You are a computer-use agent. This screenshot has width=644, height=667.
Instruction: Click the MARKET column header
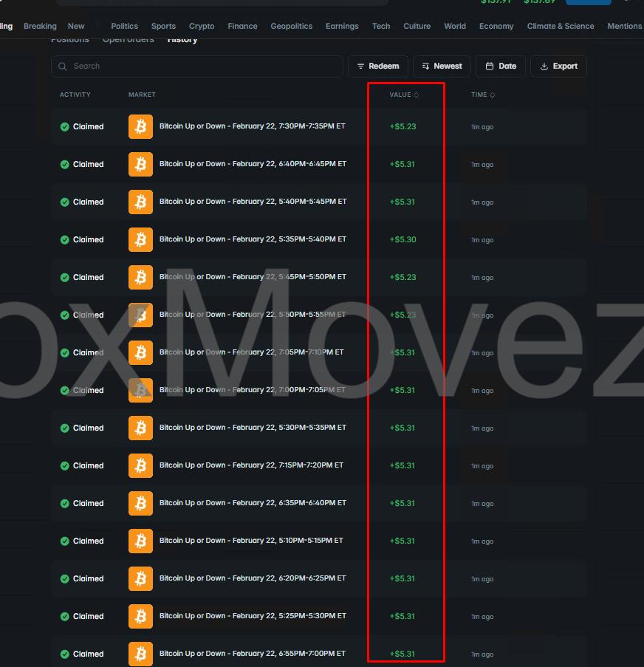click(142, 95)
